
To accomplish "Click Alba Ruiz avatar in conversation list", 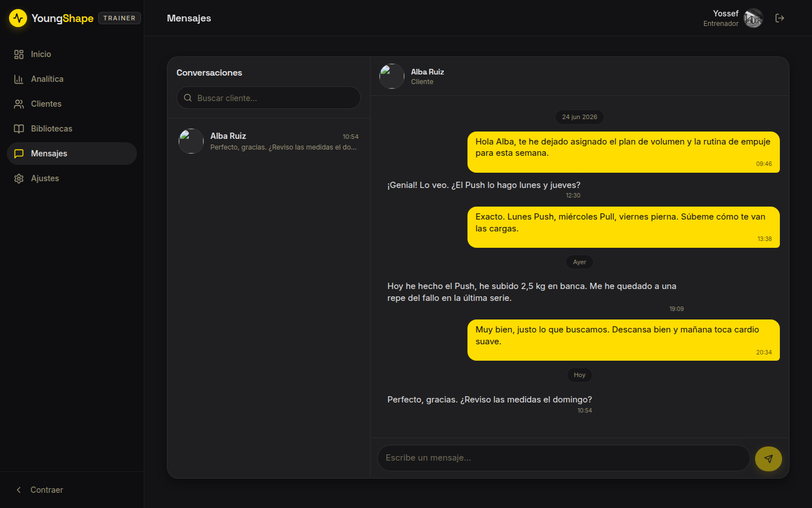I will [x=191, y=141].
